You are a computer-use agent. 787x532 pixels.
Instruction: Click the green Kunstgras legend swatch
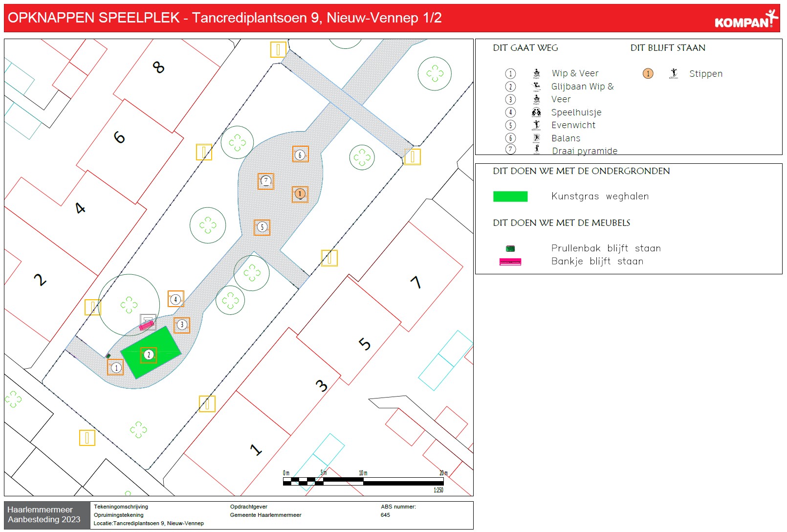[x=510, y=197]
